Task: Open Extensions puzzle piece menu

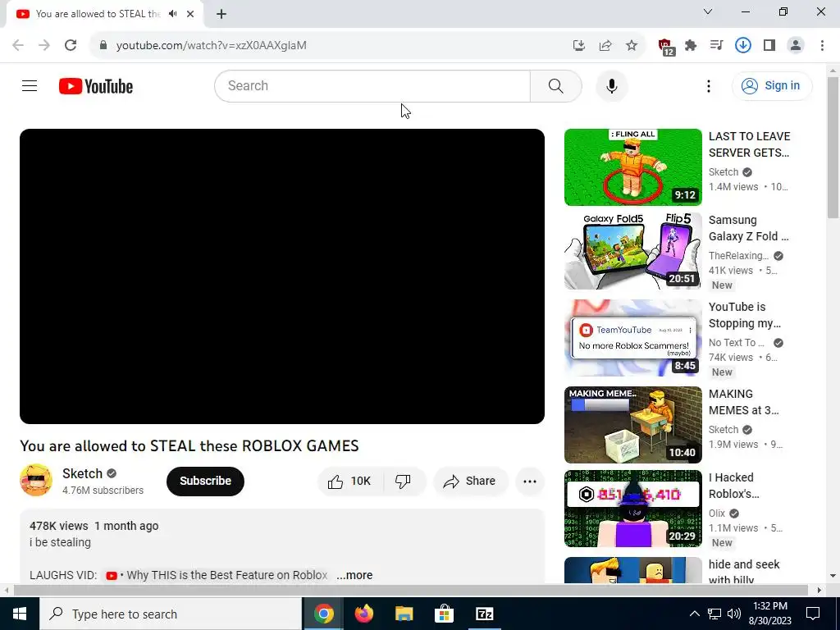Action: pyautogui.click(x=691, y=45)
